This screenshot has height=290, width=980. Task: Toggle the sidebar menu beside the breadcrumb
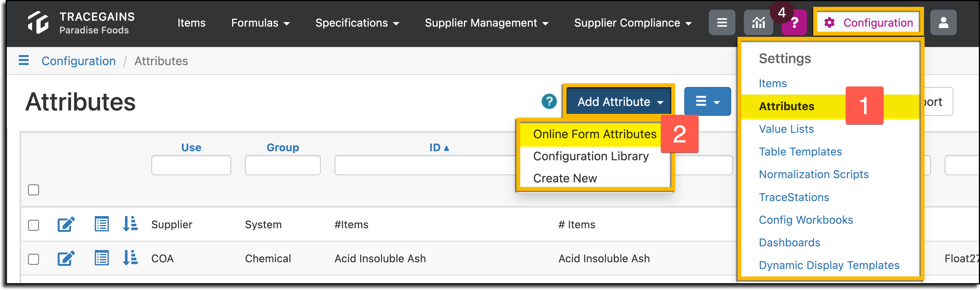[23, 60]
